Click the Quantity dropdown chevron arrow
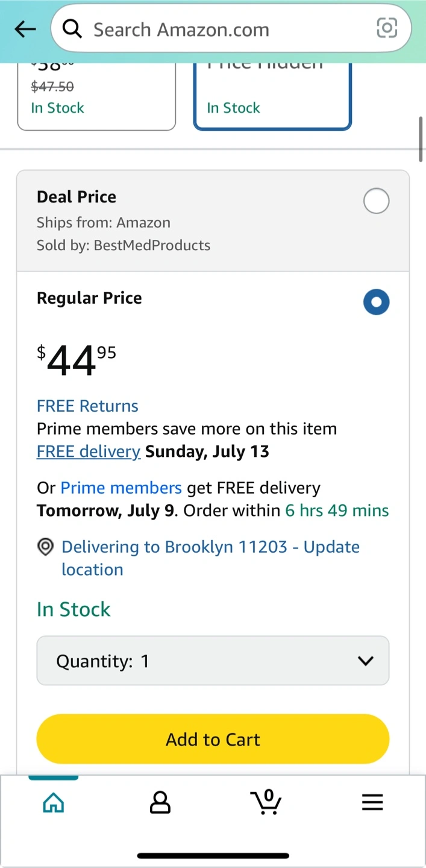 [x=365, y=661]
